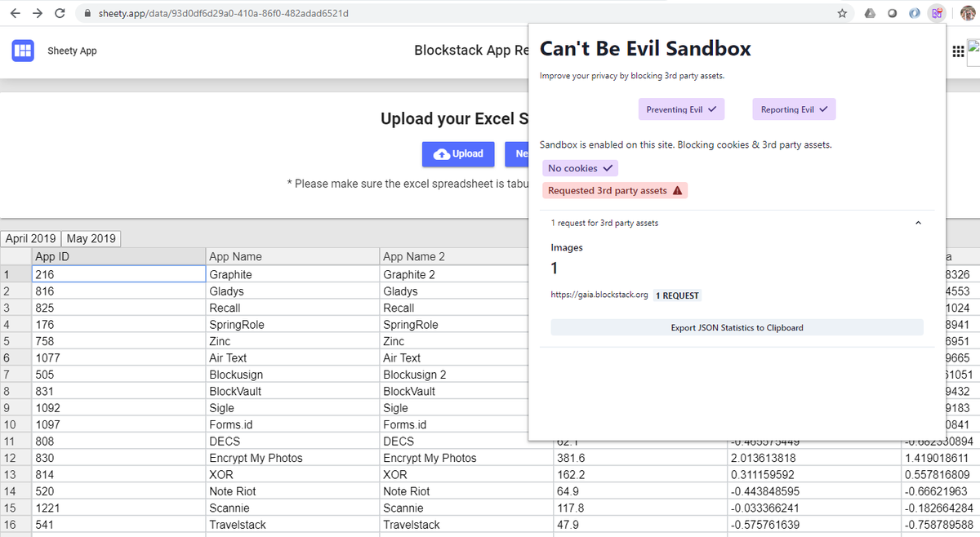The image size is (980, 537).
Task: Click the App ID cell 1077
Action: click(x=118, y=357)
